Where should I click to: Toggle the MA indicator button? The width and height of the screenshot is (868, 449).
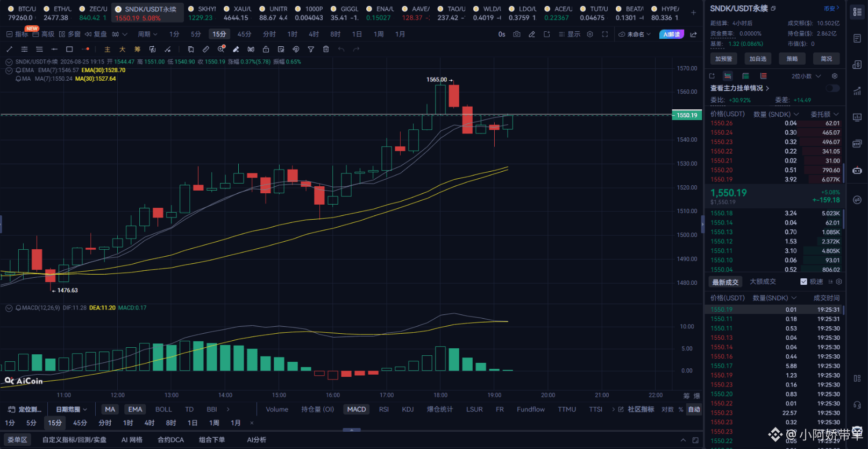(x=110, y=409)
